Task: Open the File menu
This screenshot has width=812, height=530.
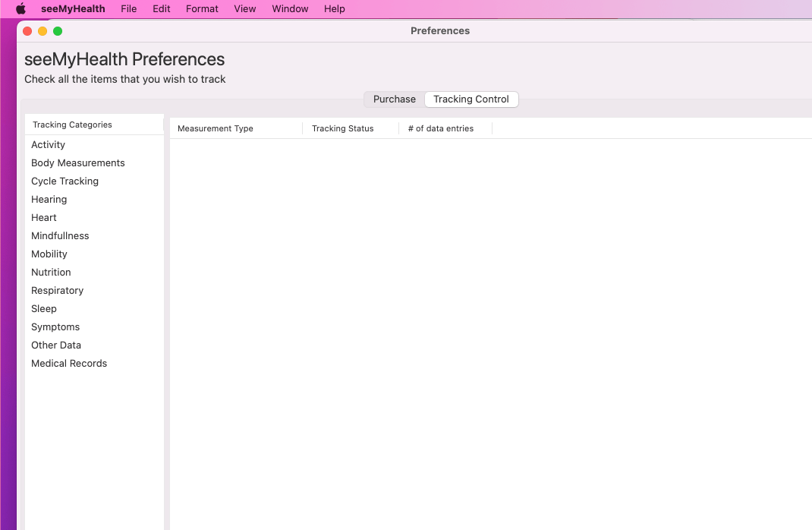Action: point(128,9)
